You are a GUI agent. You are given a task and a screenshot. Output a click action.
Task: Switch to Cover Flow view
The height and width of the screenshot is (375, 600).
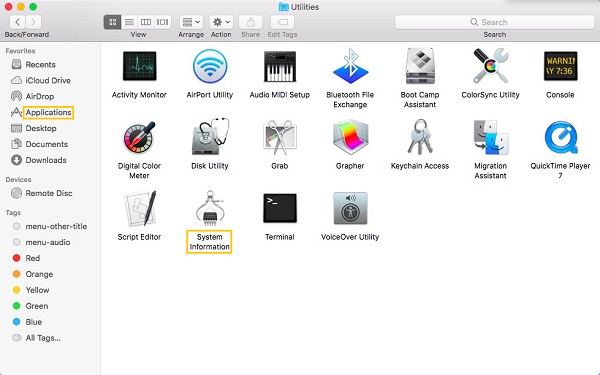tap(163, 22)
